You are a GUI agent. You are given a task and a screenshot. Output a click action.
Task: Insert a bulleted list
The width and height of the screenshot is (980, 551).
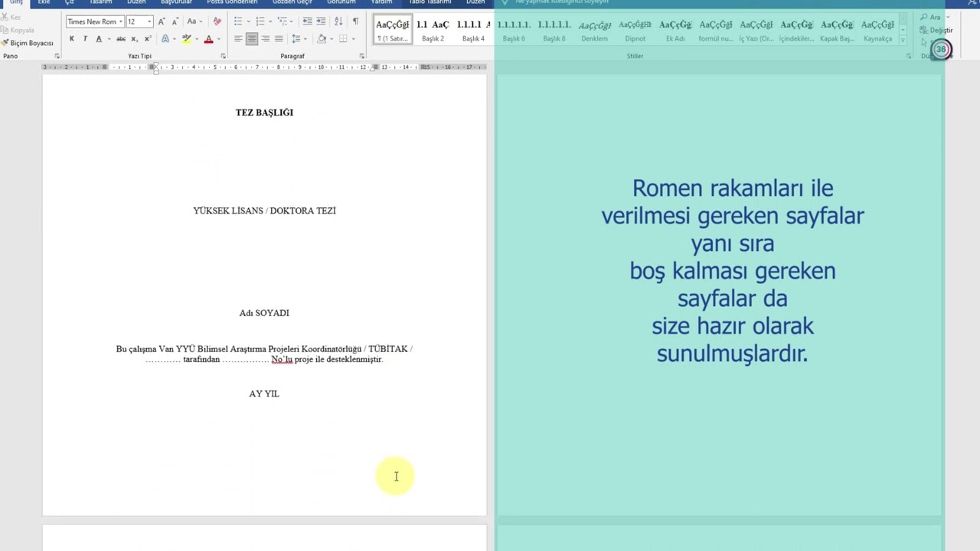(x=238, y=21)
